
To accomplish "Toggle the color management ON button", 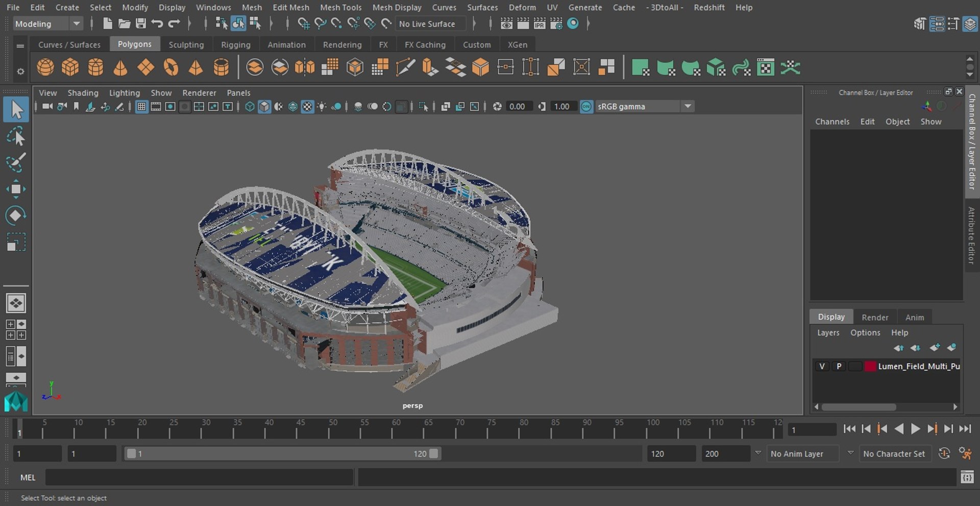I will pyautogui.click(x=586, y=107).
